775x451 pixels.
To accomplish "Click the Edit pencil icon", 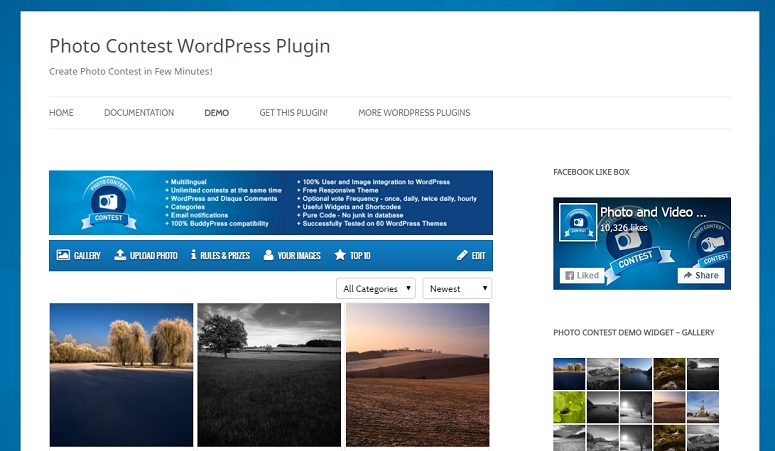I will coord(462,255).
